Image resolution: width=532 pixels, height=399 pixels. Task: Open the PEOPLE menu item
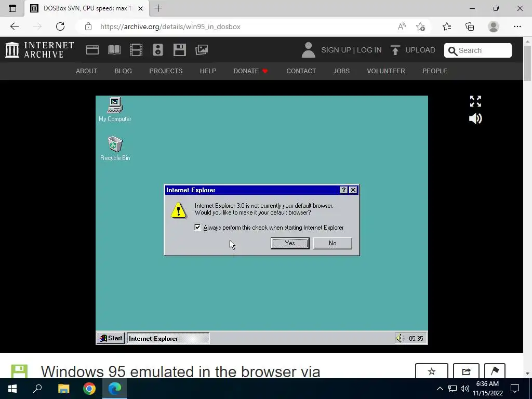point(435,71)
